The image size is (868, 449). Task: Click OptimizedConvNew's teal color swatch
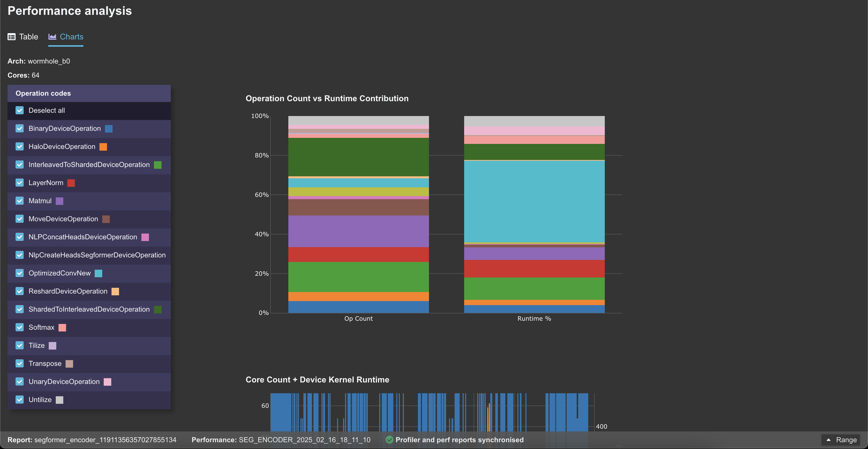click(x=98, y=273)
